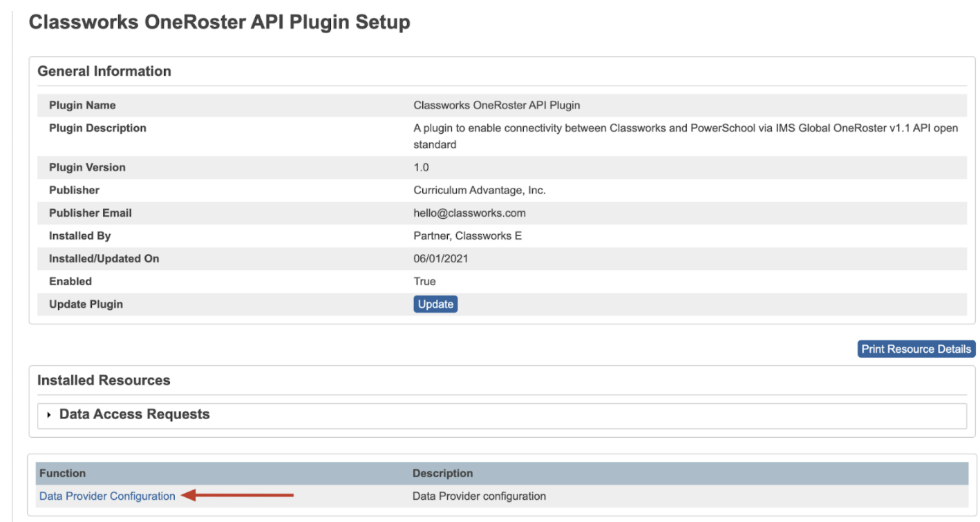Click the 'Function' column header

[x=62, y=473]
